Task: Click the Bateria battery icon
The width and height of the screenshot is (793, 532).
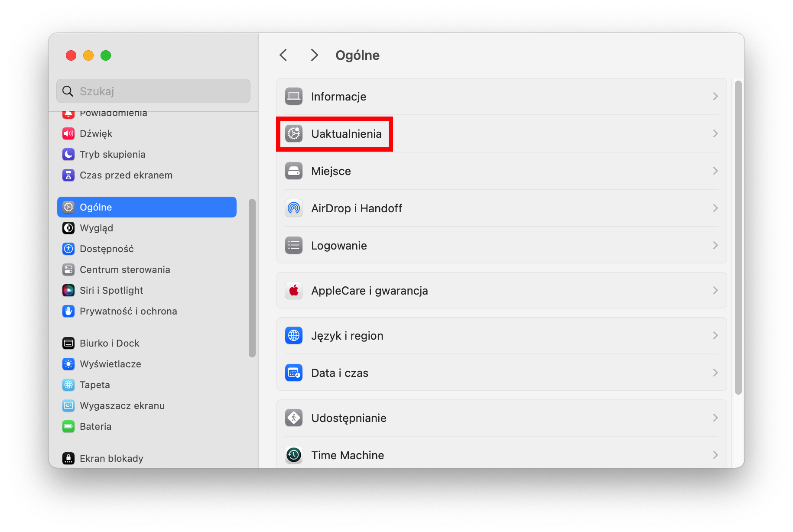Action: tap(68, 426)
